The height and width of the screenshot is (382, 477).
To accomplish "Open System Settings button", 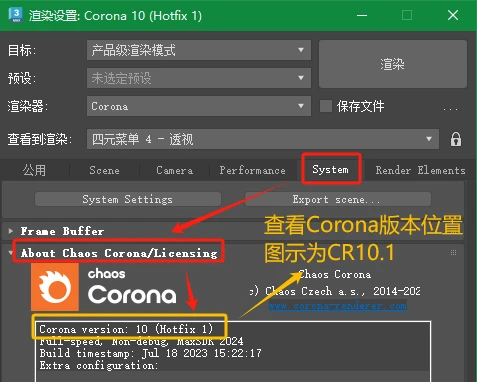I will tap(128, 199).
